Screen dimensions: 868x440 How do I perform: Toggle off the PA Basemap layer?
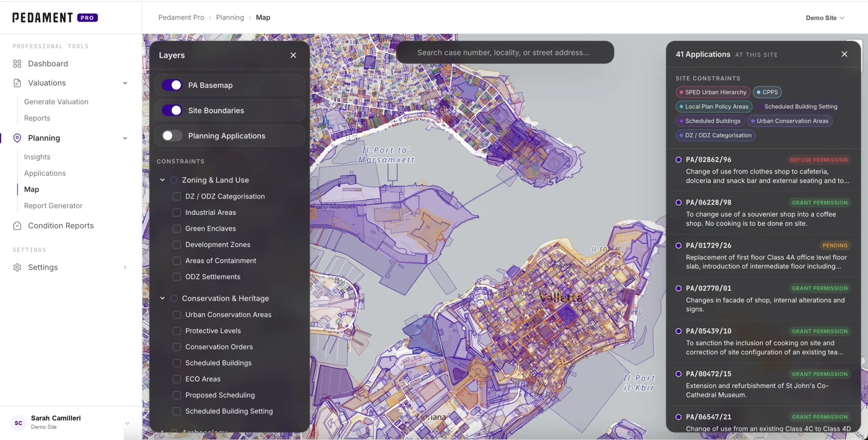pyautogui.click(x=172, y=85)
